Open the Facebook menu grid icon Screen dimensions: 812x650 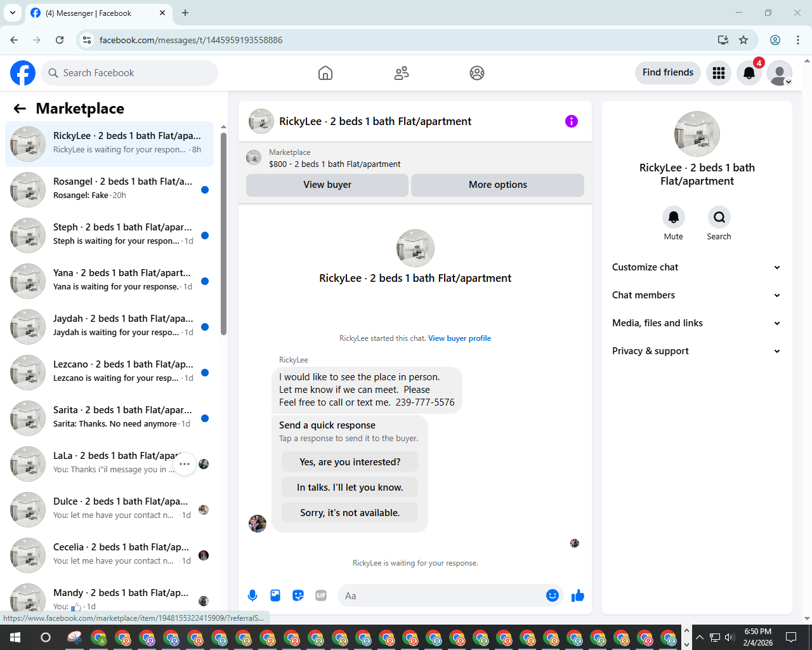pyautogui.click(x=719, y=73)
